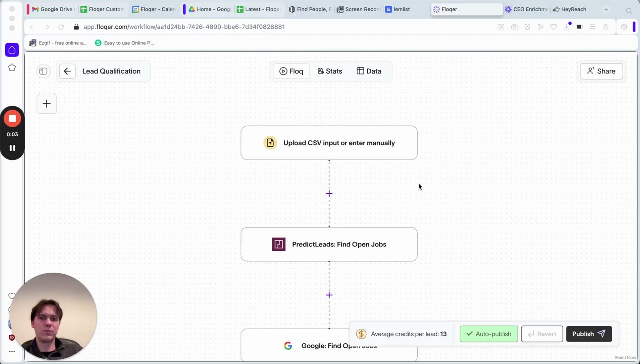The width and height of the screenshot is (640, 364).
Task: Add step after Upload CSV node
Action: 329,194
